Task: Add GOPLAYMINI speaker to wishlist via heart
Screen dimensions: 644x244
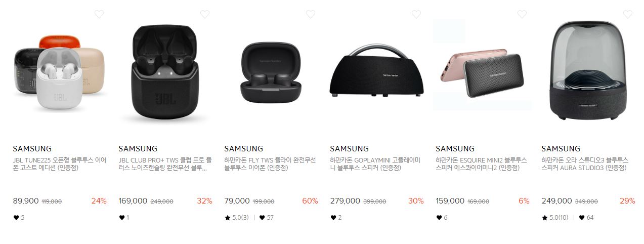Action: 416,14
